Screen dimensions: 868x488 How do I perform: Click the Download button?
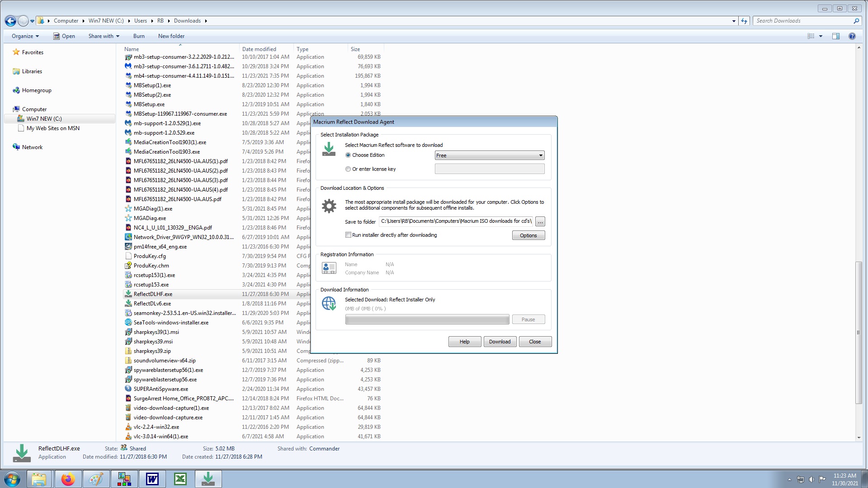500,342
